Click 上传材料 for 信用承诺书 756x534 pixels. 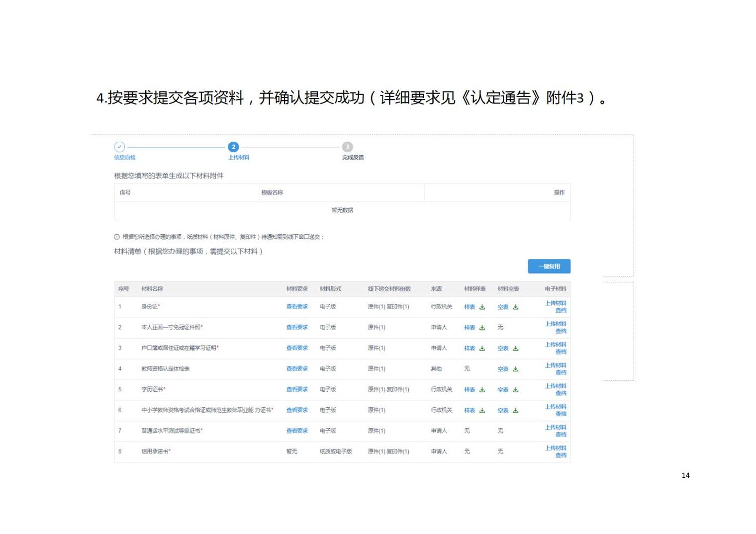click(x=555, y=448)
